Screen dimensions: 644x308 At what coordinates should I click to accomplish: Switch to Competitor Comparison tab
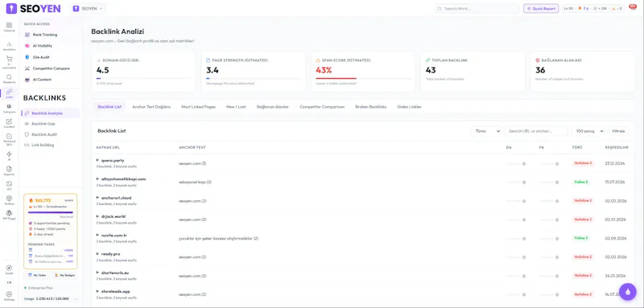coord(322,107)
